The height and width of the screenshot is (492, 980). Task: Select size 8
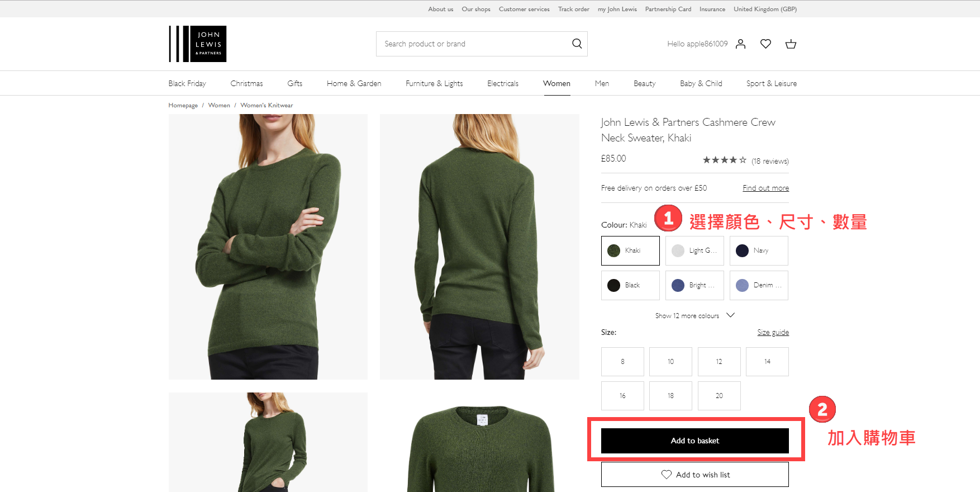(622, 362)
